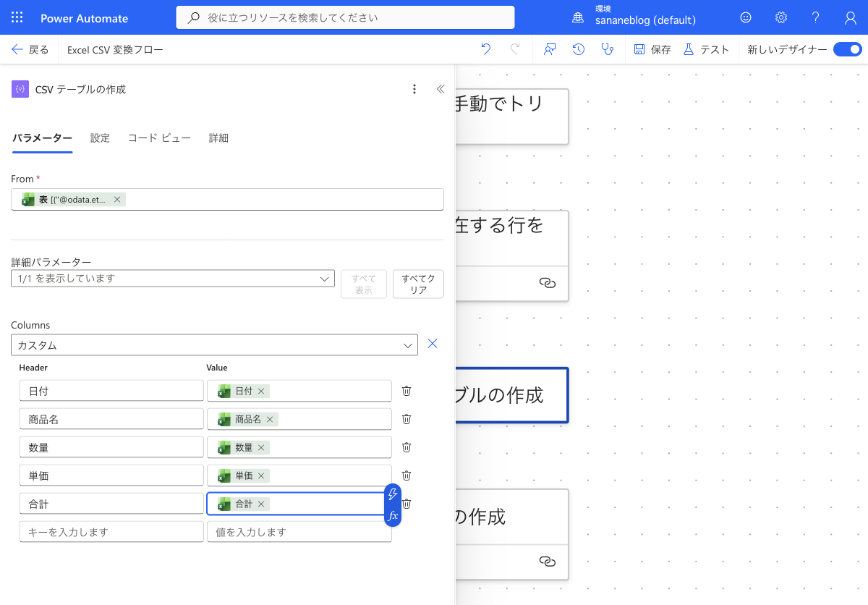Collapse the action panel with double chevron
The image size is (868, 605).
pos(441,89)
